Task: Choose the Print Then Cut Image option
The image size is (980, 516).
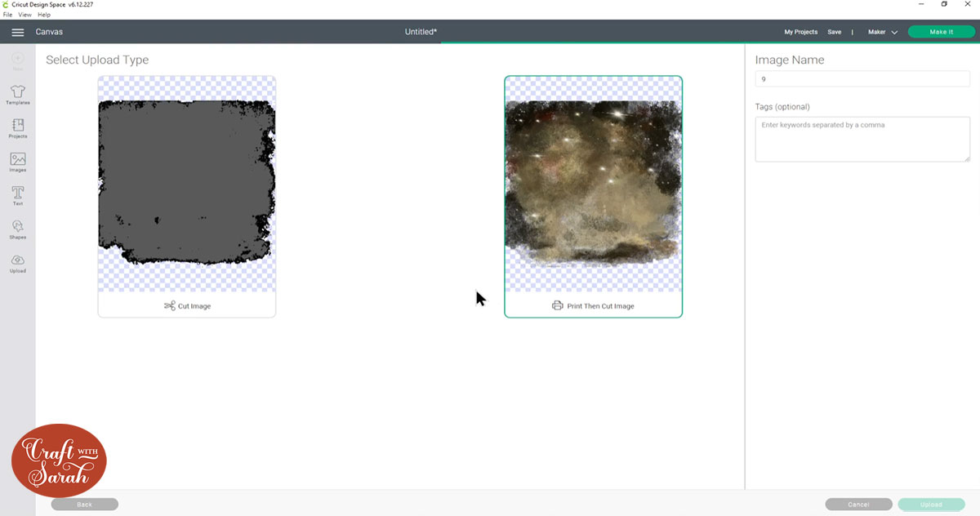Action: point(593,197)
